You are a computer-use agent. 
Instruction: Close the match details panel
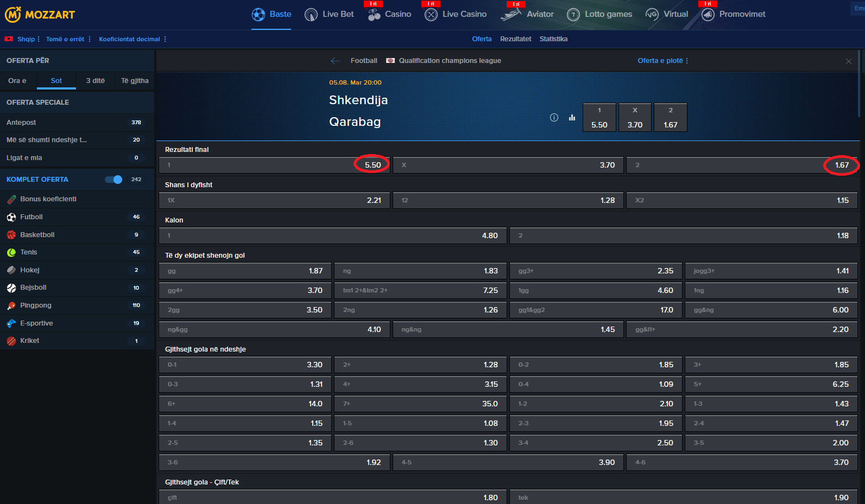(849, 61)
